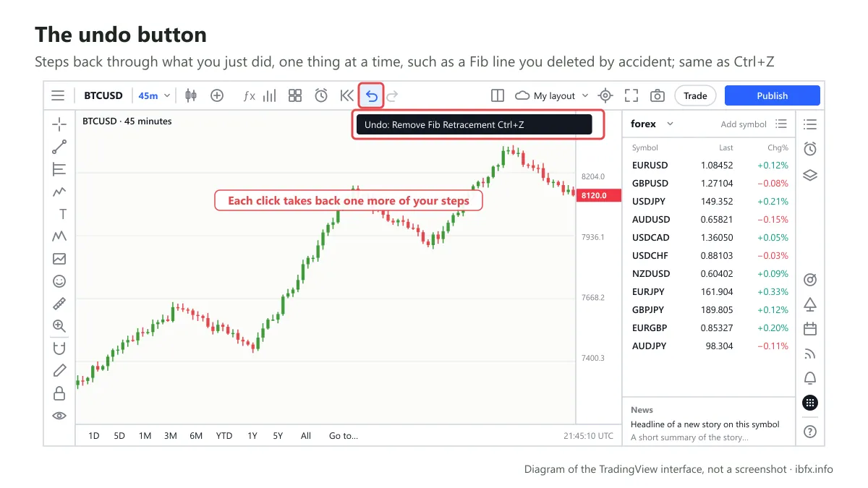Select the crosshair cursor tool
Image resolution: width=868 pixels, height=488 pixels.
pyautogui.click(x=59, y=124)
